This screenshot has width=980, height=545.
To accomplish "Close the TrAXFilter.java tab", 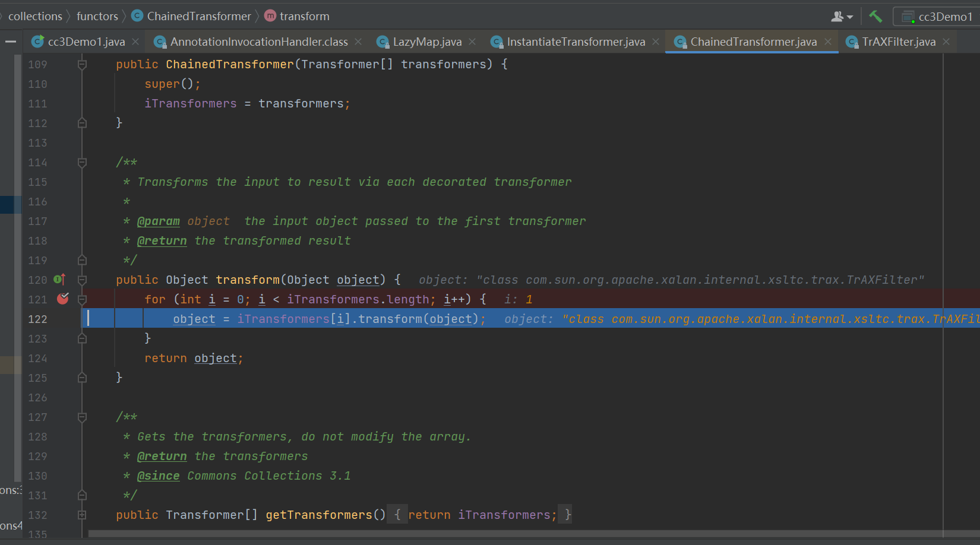I will [946, 42].
